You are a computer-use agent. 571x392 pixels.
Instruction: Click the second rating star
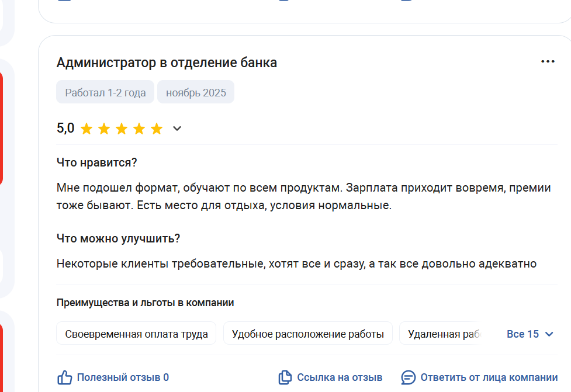tap(104, 129)
